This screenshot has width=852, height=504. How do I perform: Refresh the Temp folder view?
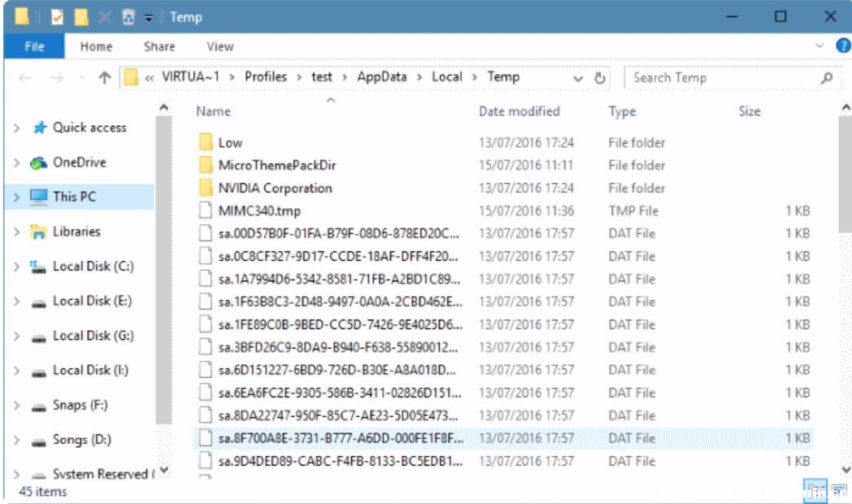point(599,78)
